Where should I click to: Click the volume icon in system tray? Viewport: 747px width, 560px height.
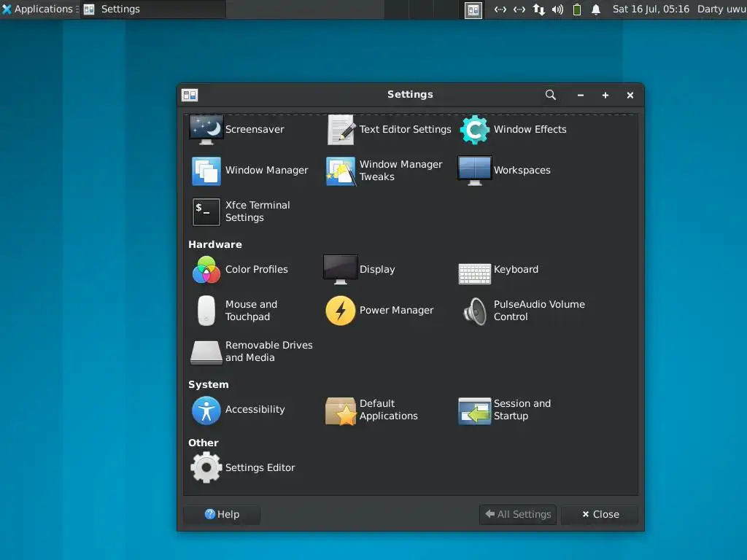(558, 9)
